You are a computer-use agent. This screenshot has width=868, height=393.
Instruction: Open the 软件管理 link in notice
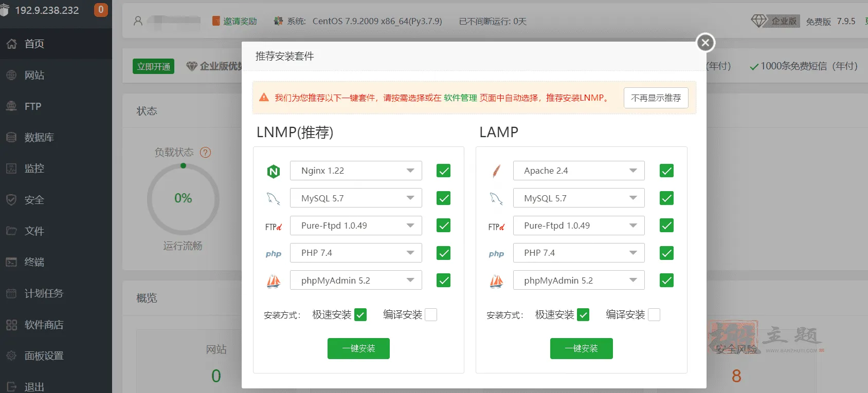point(461,98)
